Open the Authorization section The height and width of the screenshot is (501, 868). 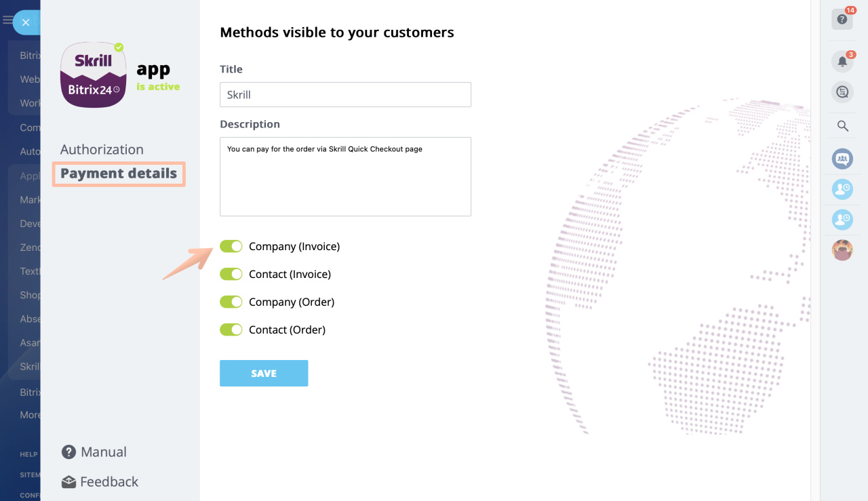pos(102,150)
